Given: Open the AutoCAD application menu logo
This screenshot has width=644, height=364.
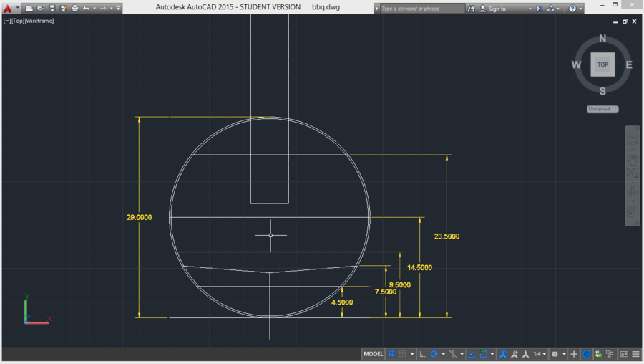Looking at the screenshot, I should [x=8, y=9].
